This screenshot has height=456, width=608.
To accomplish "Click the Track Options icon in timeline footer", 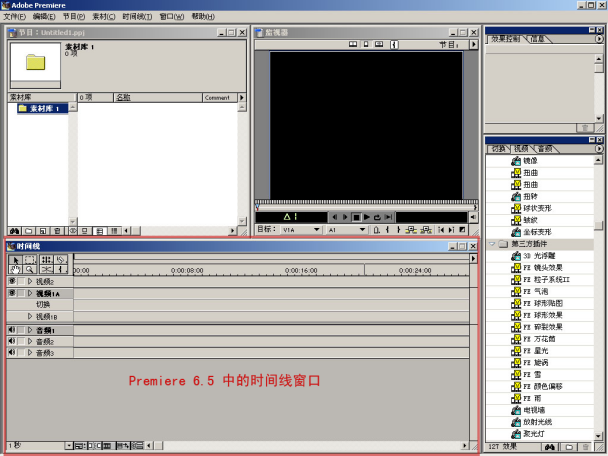I will click(x=79, y=446).
